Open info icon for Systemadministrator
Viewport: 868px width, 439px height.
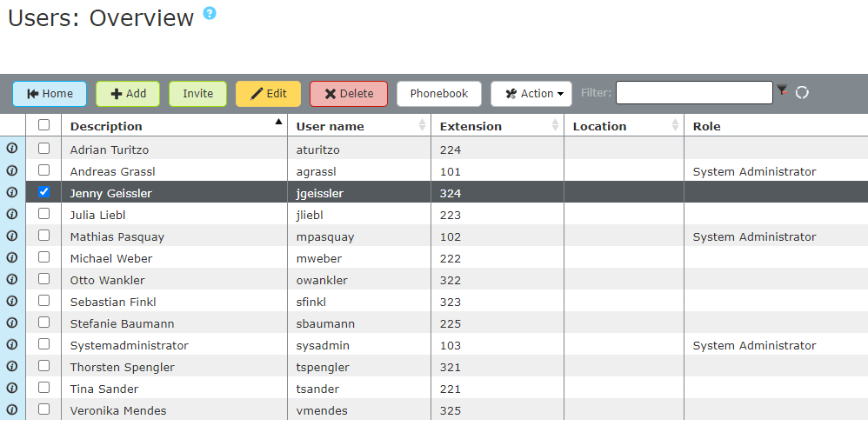coord(12,344)
